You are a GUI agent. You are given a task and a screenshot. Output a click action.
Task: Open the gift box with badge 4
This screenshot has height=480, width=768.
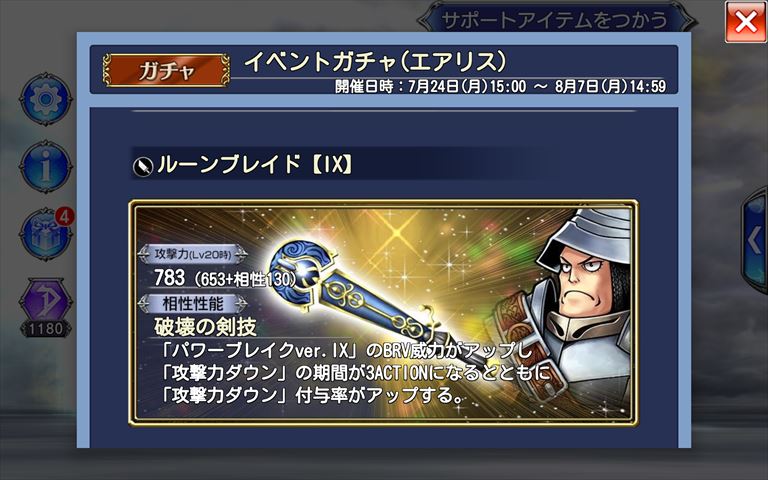46,234
